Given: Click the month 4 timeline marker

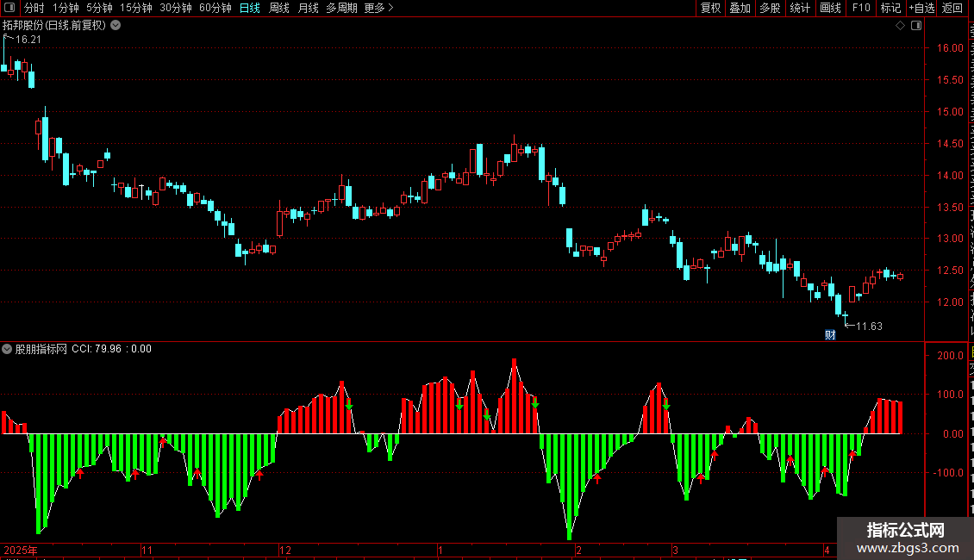Looking at the screenshot, I should tap(827, 550).
